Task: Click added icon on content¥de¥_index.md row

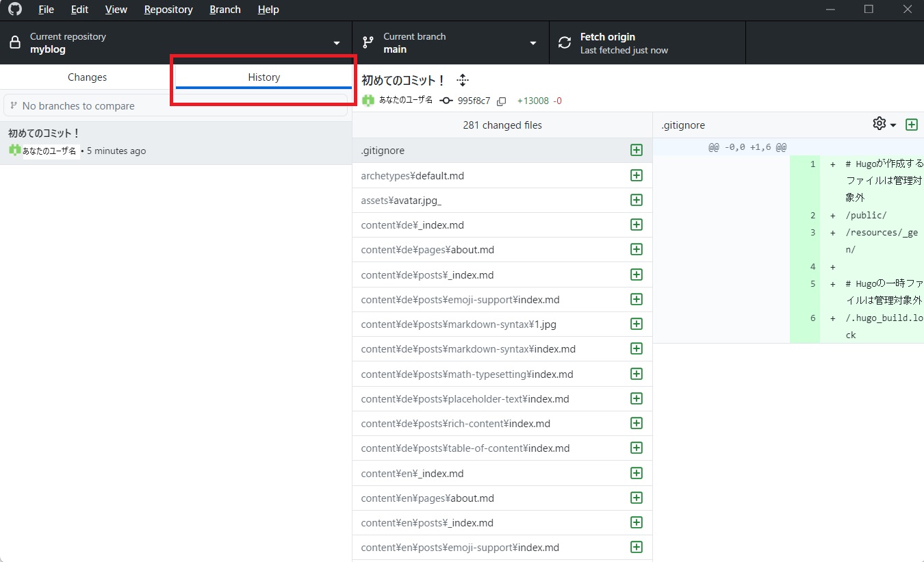Action: [x=637, y=225]
